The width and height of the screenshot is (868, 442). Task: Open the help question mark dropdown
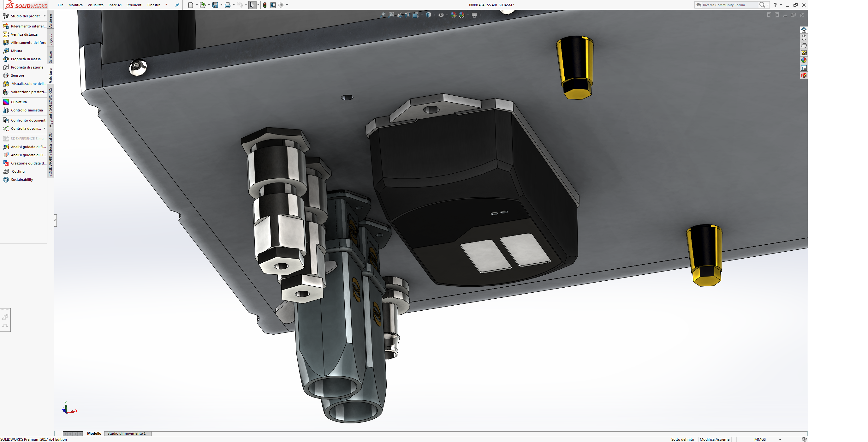click(781, 5)
